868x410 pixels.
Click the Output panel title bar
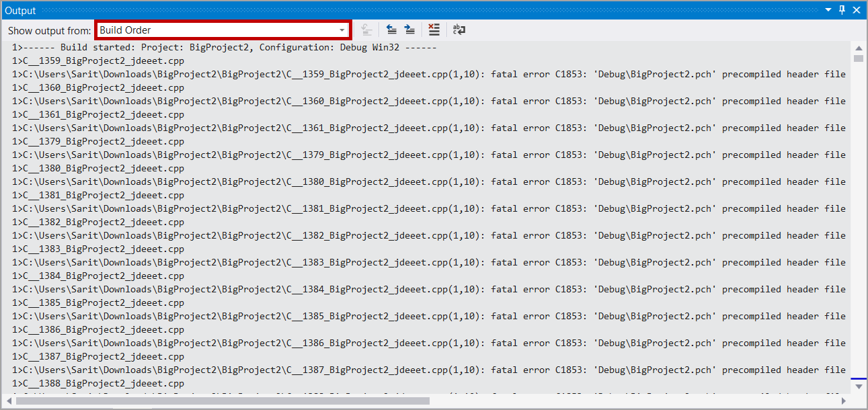(x=403, y=10)
